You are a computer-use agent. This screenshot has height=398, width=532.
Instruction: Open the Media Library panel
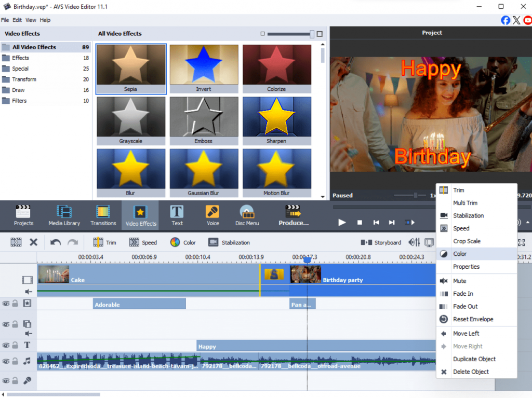click(64, 215)
